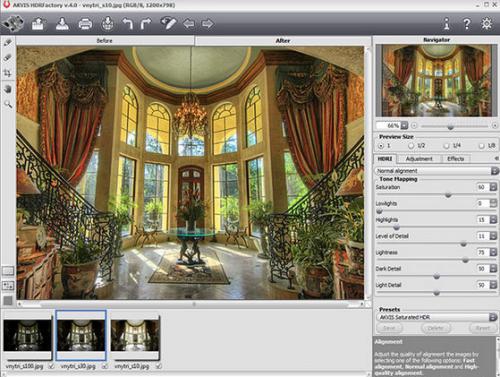Click Highlights value stepper

point(493,220)
